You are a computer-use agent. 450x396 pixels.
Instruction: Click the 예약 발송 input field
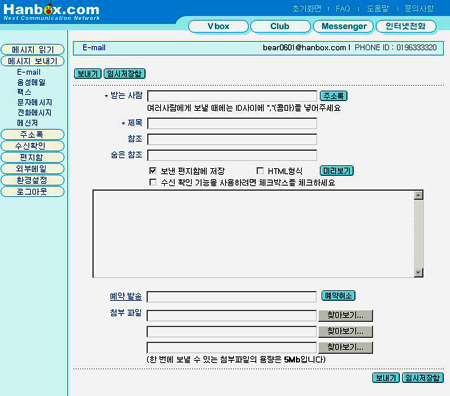coord(232,297)
